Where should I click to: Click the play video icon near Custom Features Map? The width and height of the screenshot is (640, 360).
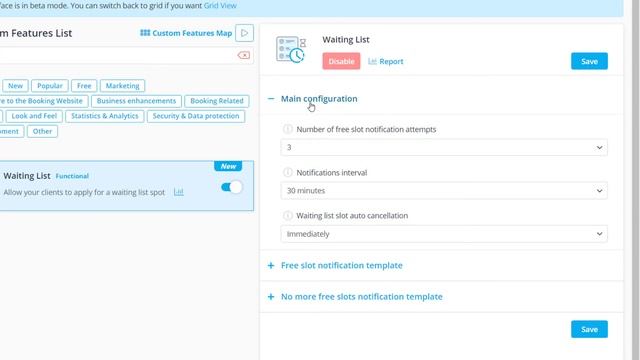(x=244, y=33)
